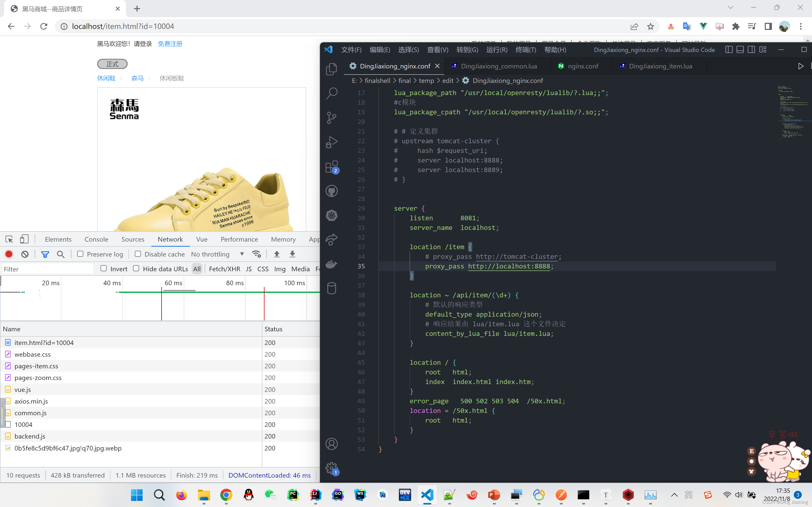Switch to nginx.conf tab in editor
The height and width of the screenshot is (507, 812).
583,66
